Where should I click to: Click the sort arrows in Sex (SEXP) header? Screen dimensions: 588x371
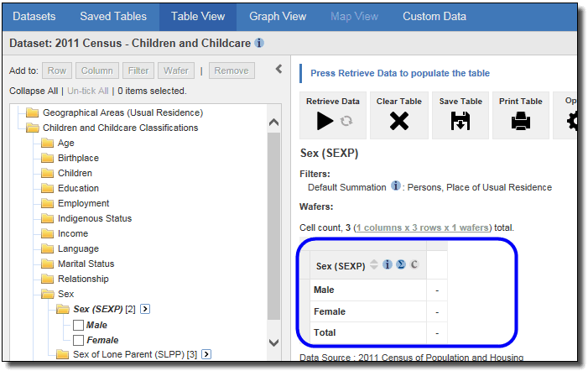[x=374, y=265]
